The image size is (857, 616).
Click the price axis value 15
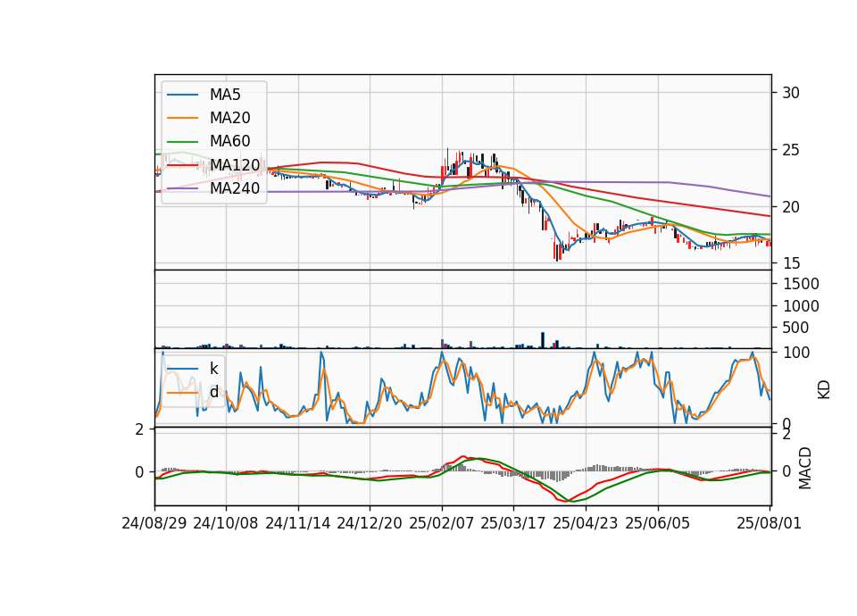791,263
